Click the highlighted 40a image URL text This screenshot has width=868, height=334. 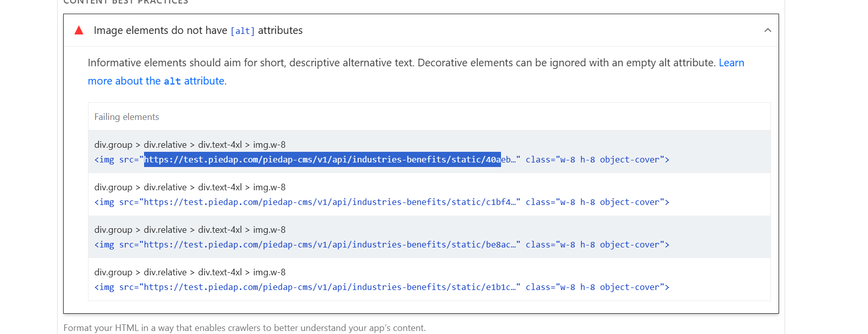tap(322, 160)
